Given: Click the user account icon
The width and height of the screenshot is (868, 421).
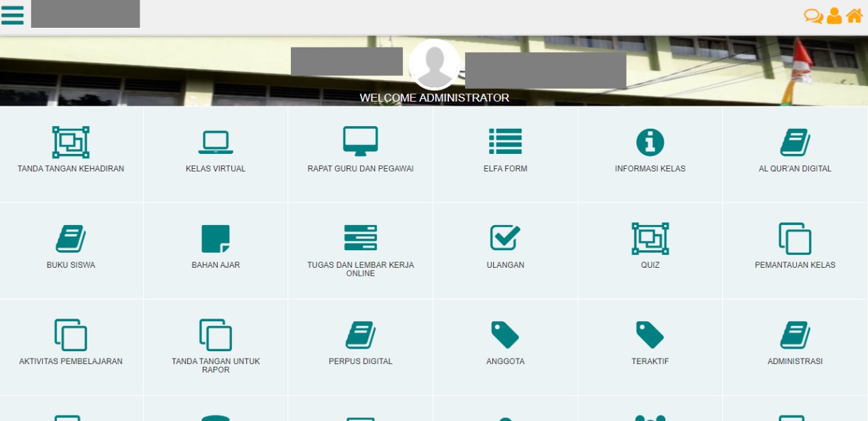Looking at the screenshot, I should 834,16.
